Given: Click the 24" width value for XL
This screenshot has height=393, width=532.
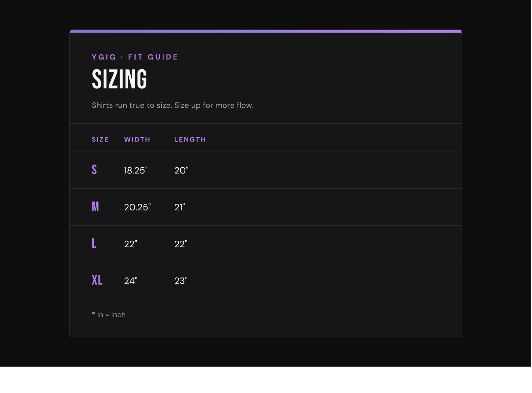Looking at the screenshot, I should click(131, 281).
